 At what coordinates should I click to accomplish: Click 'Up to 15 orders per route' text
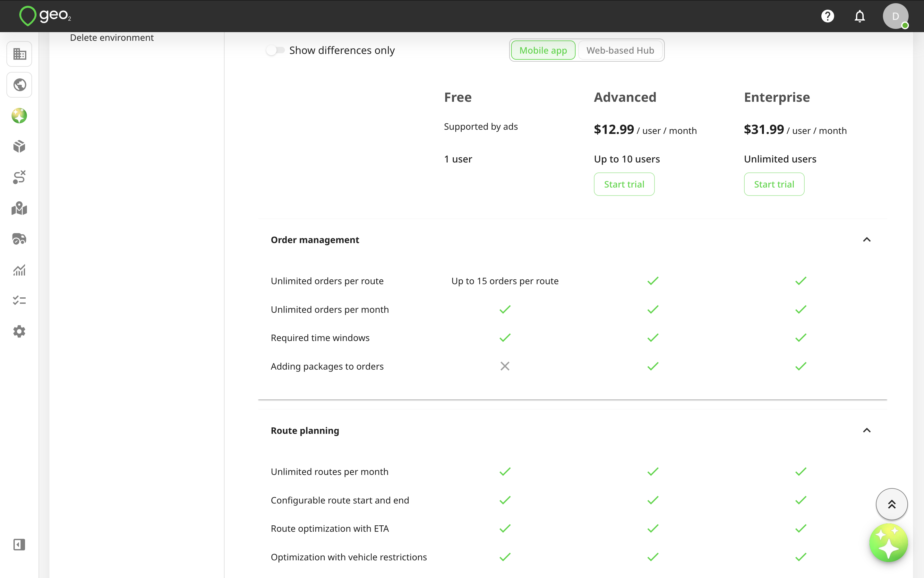[505, 281]
